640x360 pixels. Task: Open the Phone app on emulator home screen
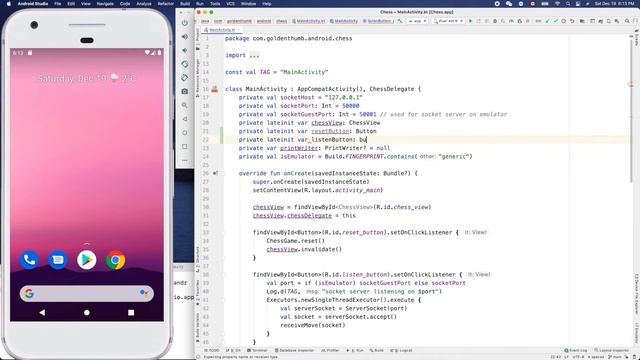tap(29, 260)
